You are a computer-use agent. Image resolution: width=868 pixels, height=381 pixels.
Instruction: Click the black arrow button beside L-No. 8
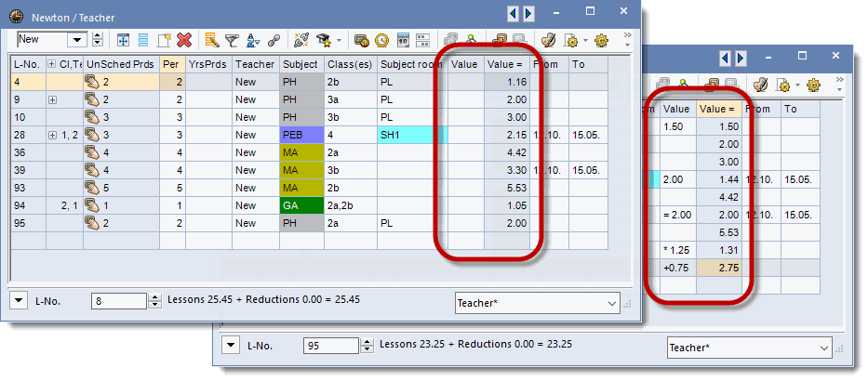coord(19,300)
